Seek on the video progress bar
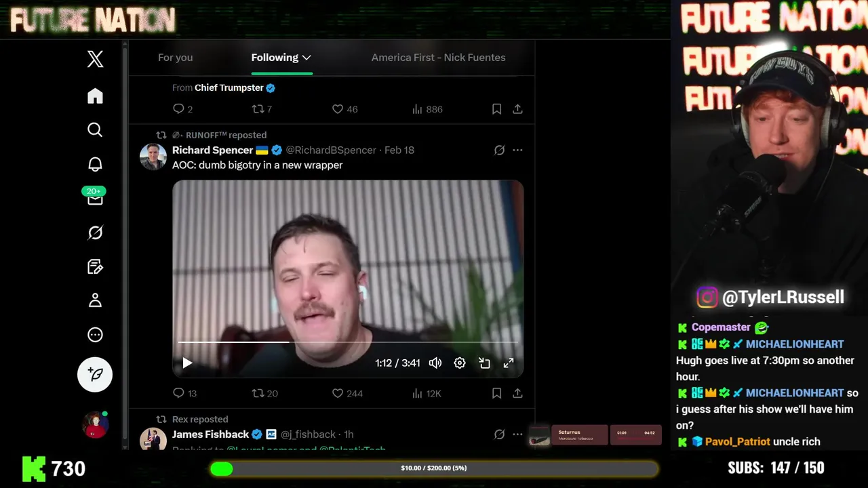This screenshot has width=868, height=488. tap(348, 342)
